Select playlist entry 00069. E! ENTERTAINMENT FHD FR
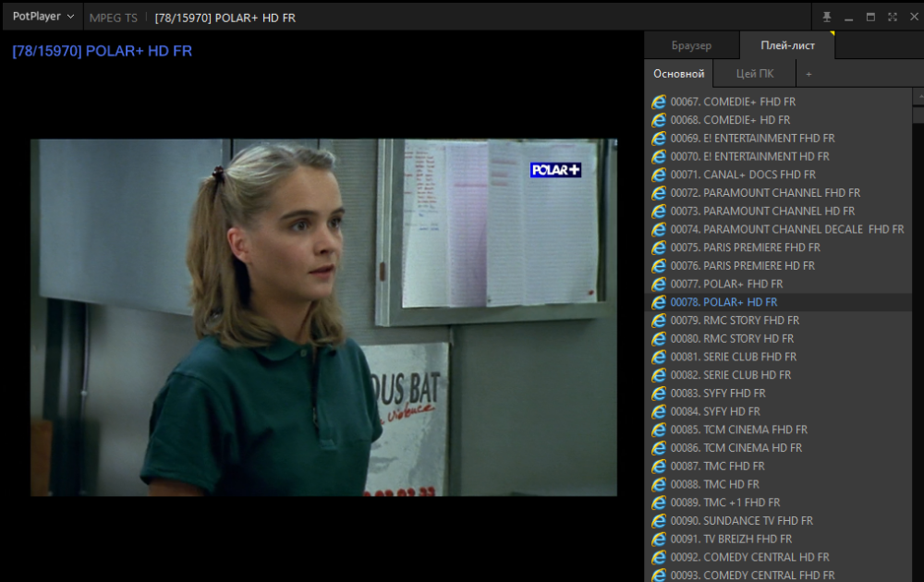Viewport: 924px width, 582px height. [778, 139]
